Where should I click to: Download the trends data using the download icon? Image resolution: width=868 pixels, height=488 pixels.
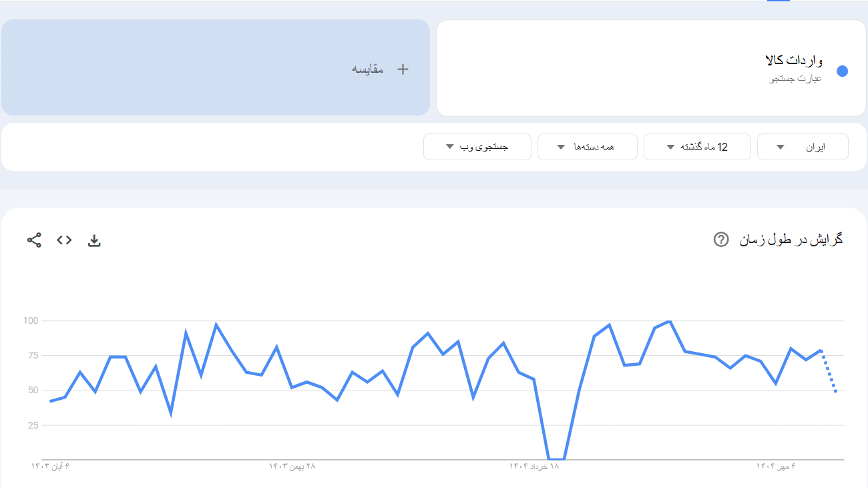pyautogui.click(x=94, y=240)
